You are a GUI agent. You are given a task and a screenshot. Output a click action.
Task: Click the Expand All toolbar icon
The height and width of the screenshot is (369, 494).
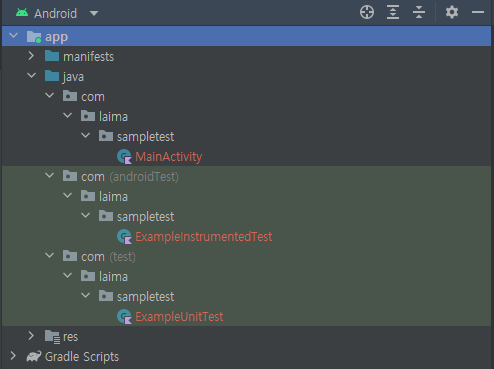(x=393, y=13)
